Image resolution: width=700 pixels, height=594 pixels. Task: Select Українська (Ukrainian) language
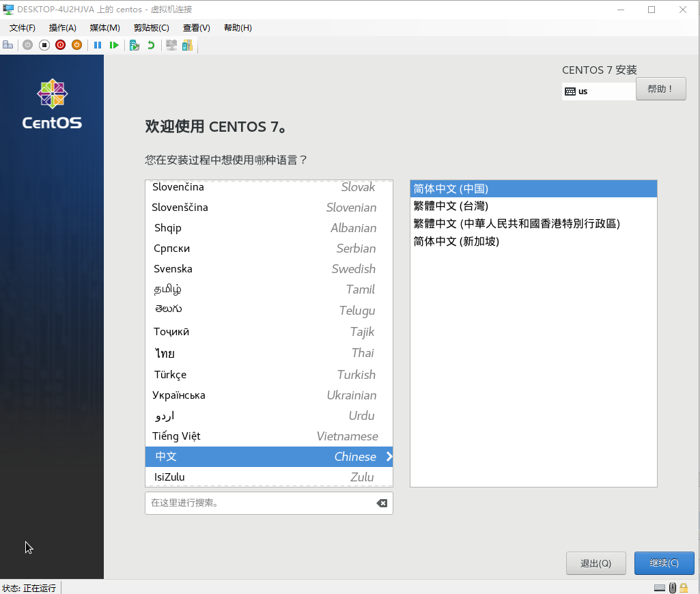pos(269,395)
